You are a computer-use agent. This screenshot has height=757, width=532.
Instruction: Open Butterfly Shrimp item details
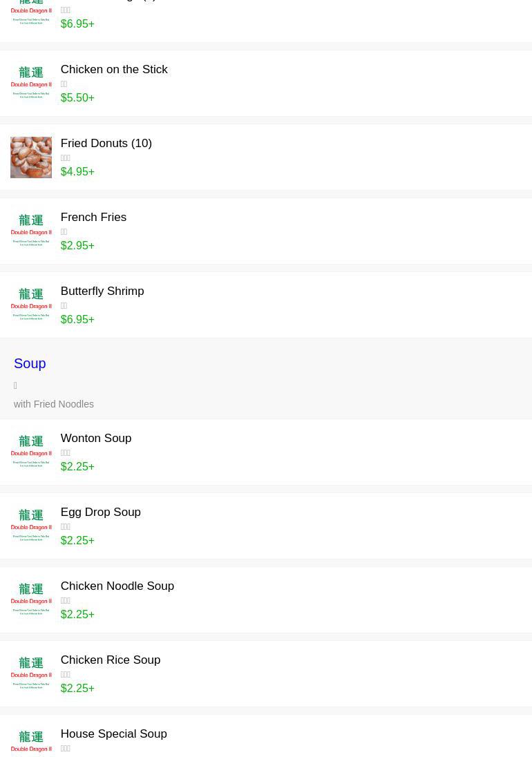(102, 291)
